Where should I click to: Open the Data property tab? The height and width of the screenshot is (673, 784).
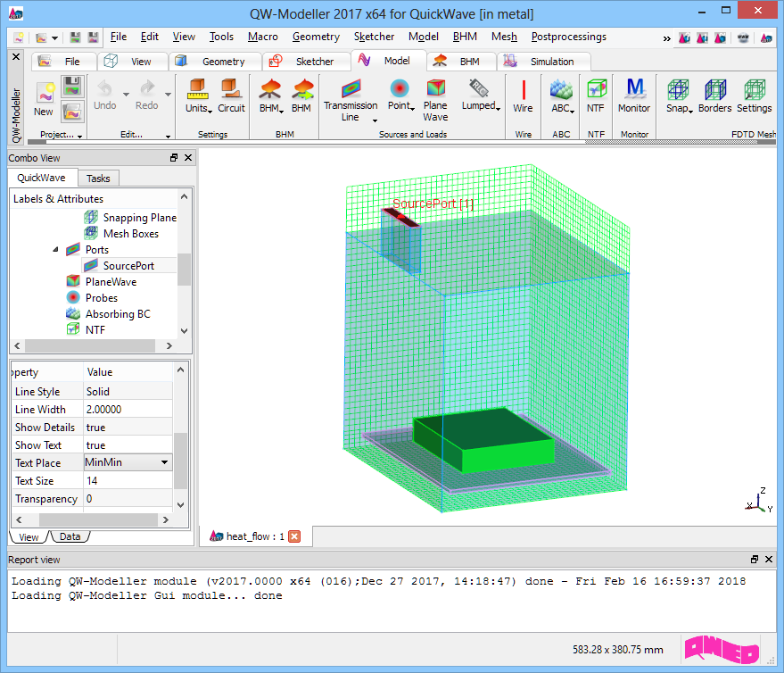tap(70, 536)
